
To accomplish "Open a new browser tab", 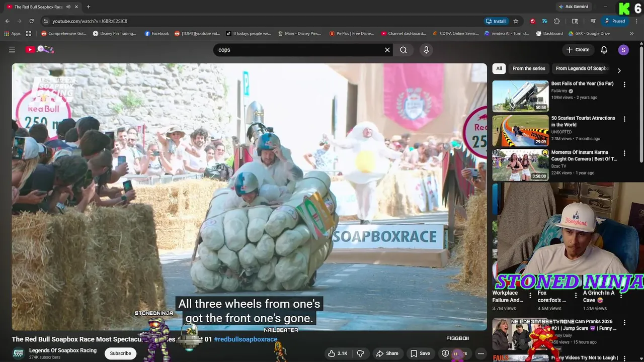I will [x=88, y=7].
